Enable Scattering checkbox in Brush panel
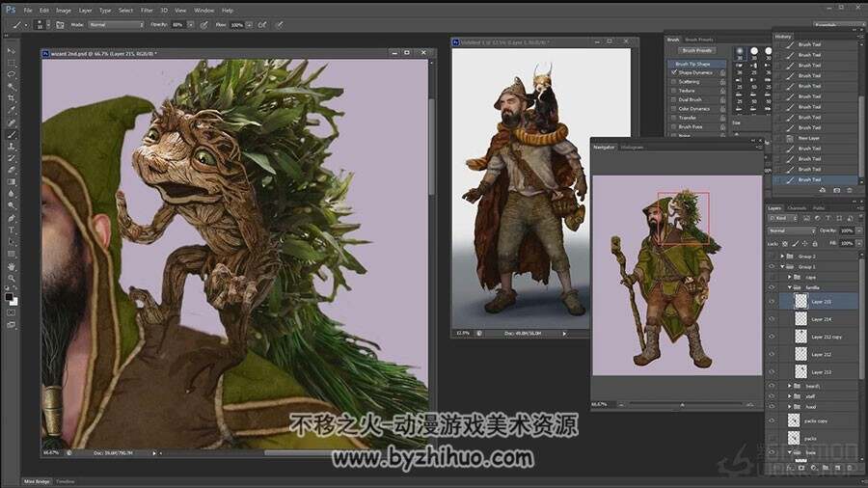 click(674, 81)
